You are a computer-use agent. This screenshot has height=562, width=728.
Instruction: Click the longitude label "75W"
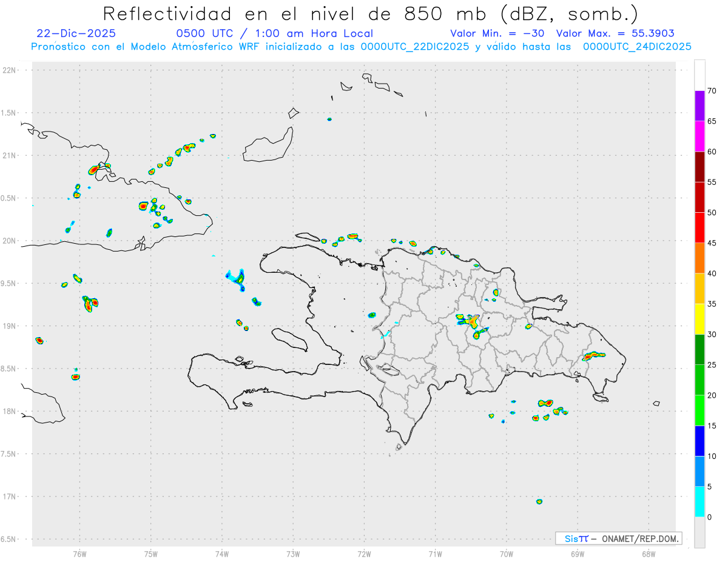click(x=150, y=554)
